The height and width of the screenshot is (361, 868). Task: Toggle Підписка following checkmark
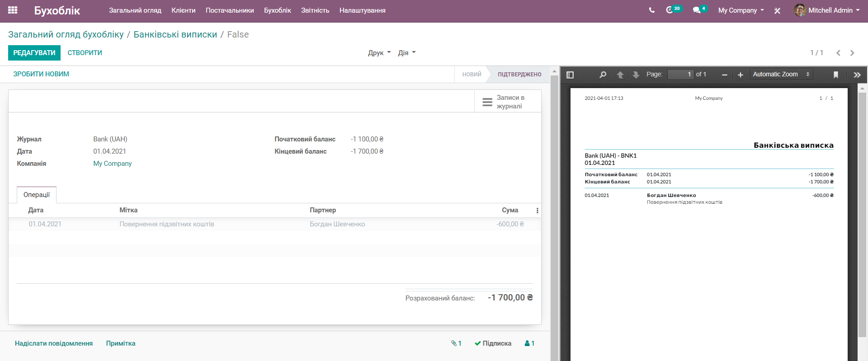(493, 343)
